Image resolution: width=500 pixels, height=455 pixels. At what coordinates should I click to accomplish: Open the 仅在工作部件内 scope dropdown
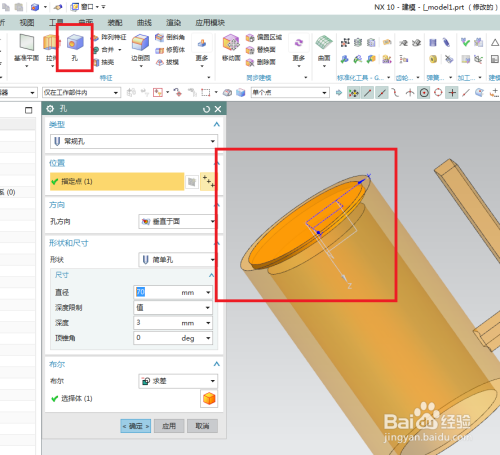pyautogui.click(x=81, y=92)
